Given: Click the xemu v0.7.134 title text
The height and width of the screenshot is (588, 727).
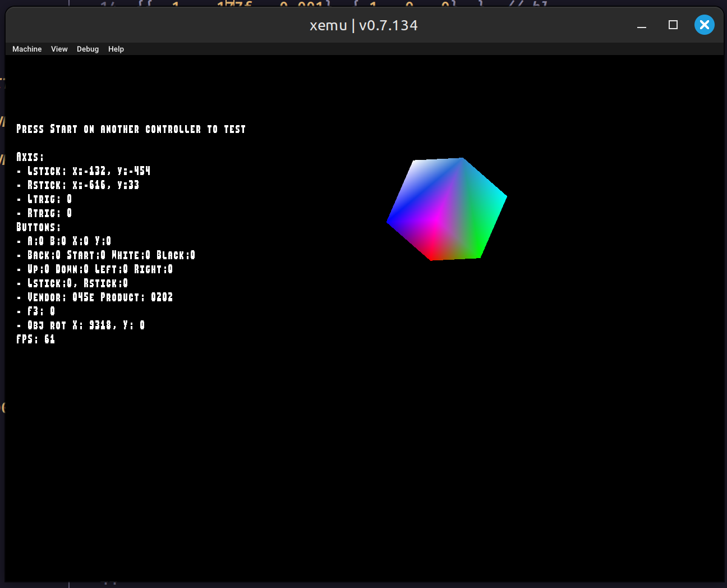Looking at the screenshot, I should point(363,25).
